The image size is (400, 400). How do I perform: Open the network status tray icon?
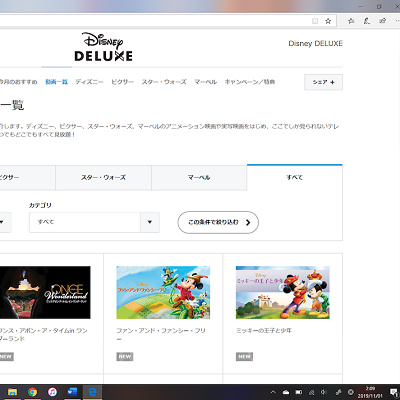312,392
